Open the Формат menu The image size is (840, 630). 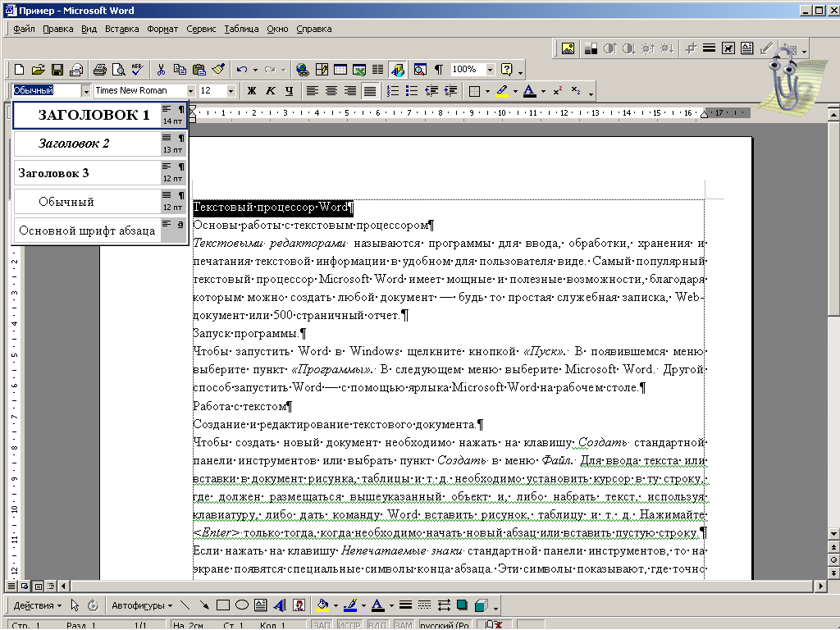(x=162, y=29)
